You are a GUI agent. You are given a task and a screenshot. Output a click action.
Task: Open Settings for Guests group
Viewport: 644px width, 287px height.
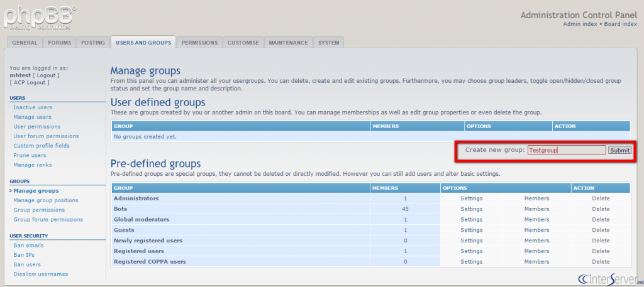pyautogui.click(x=471, y=230)
